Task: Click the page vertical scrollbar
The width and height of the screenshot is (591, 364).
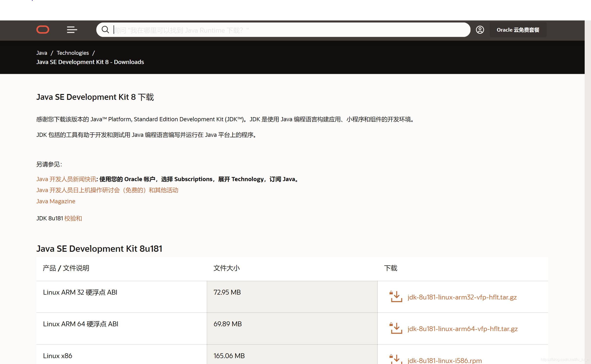Action: [588, 192]
